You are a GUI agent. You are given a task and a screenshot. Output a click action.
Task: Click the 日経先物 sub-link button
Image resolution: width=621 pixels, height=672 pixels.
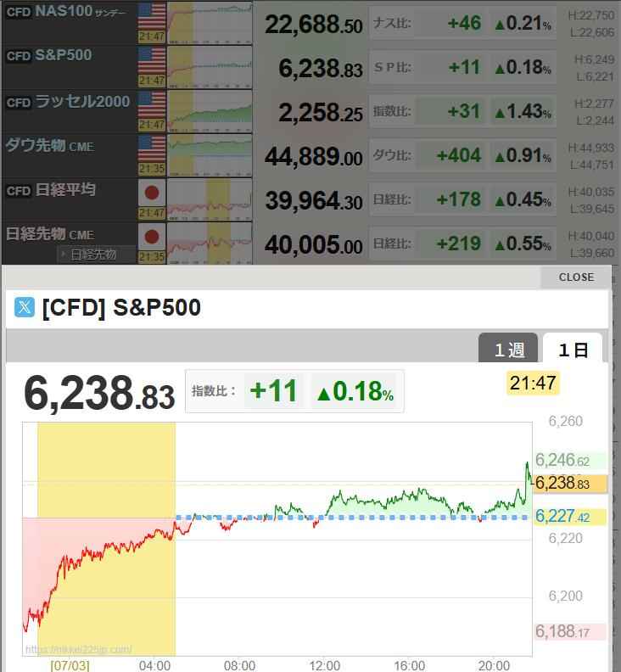[97, 255]
